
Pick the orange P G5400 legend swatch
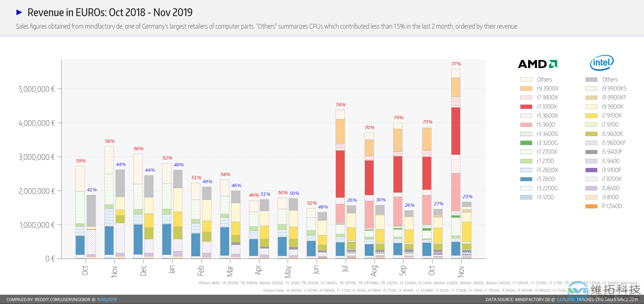591,206
